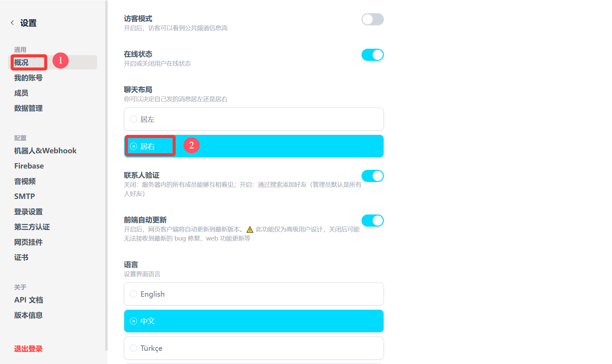Click the red 退出登录 button
This screenshot has width=612, height=364.
point(28,349)
